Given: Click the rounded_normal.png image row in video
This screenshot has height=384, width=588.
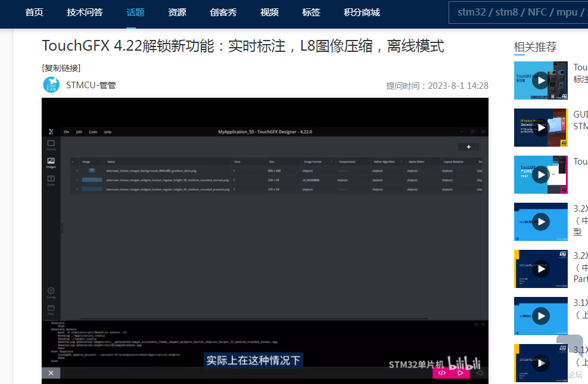Looking at the screenshot, I should 277,180.
